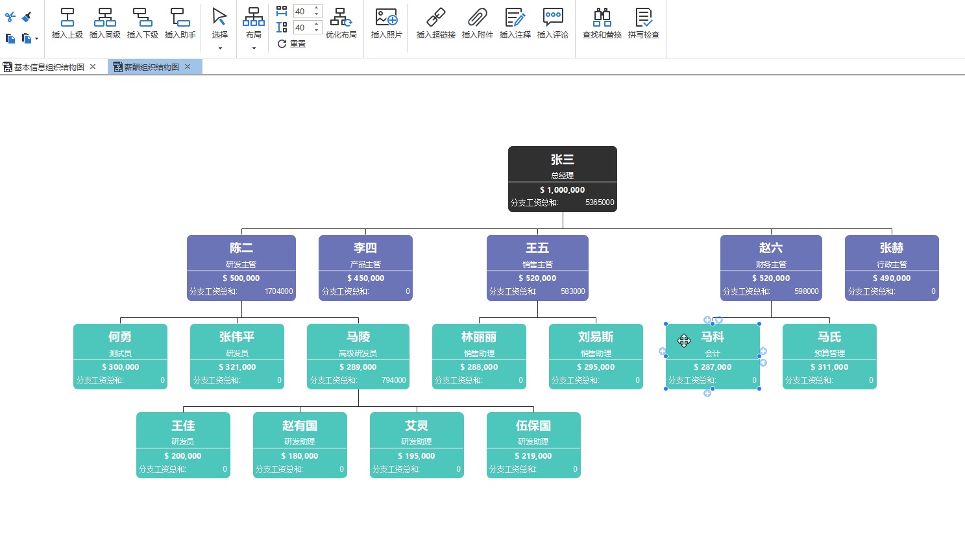Open the paste options dropdown arrow
The width and height of the screenshot is (965, 560).
coord(36,39)
